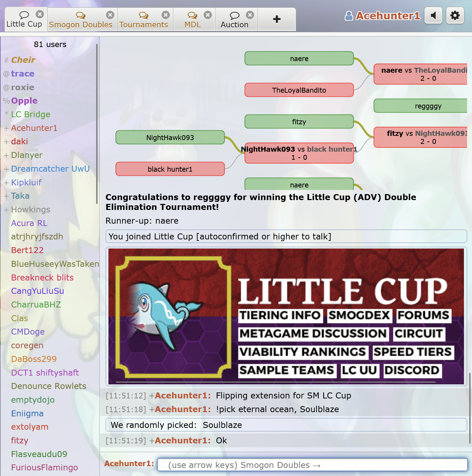This screenshot has width=472, height=476.
Task: Click the Little Cup chat bubble icon
Action: pyautogui.click(x=24, y=15)
